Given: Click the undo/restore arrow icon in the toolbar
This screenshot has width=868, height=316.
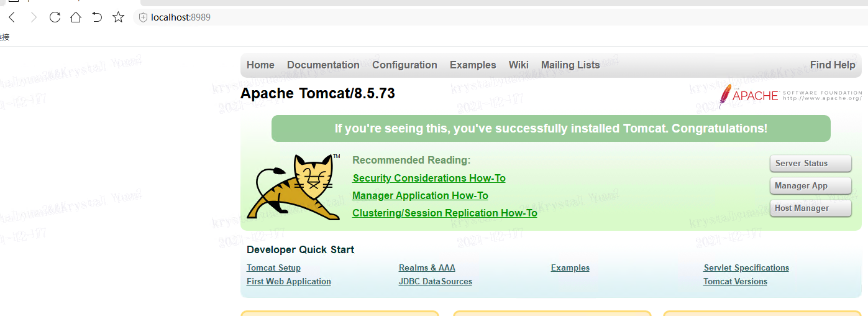Looking at the screenshot, I should 97,17.
